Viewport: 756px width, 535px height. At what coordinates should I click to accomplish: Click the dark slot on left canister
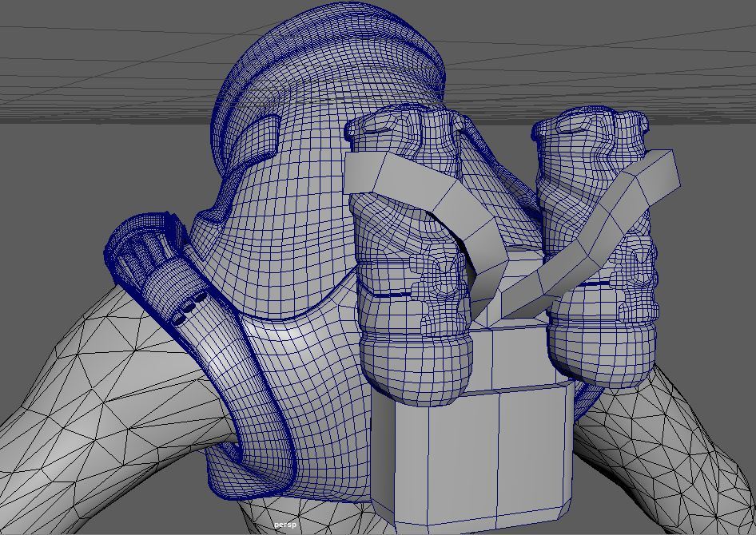point(390,295)
